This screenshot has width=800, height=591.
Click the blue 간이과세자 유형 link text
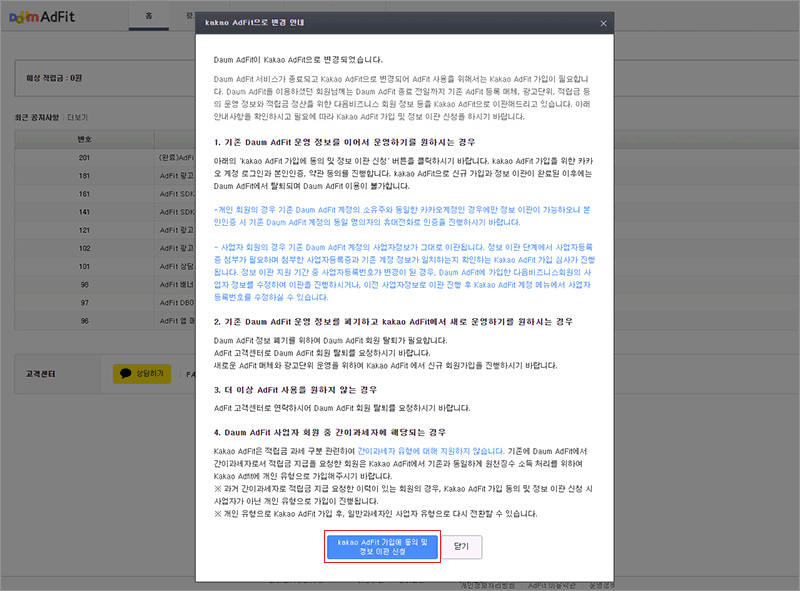coord(431,451)
